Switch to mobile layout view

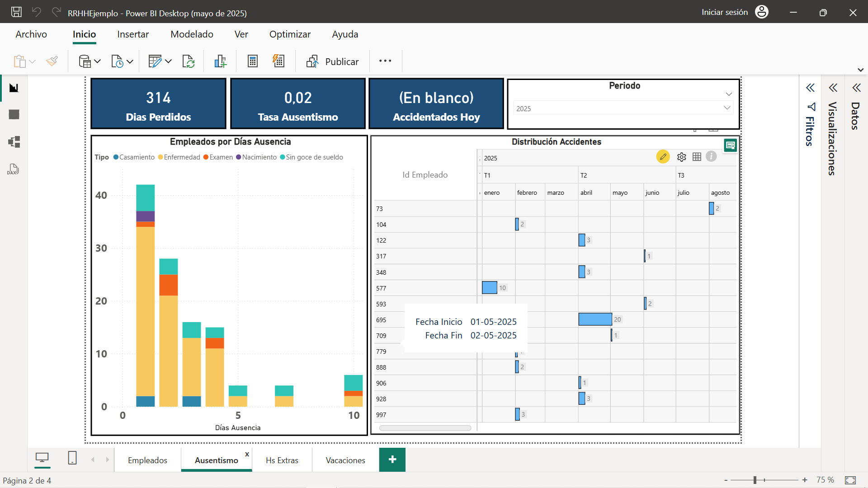[72, 458]
